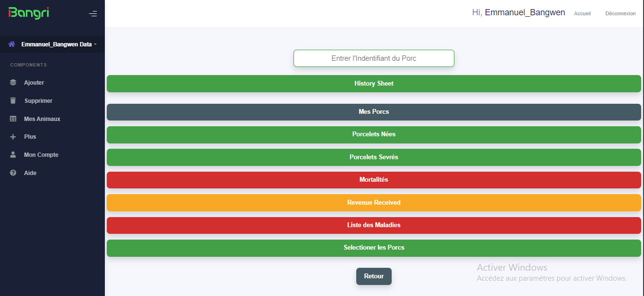Collapse sidebar with hamburger menu icon
This screenshot has height=296, width=644.
93,14
